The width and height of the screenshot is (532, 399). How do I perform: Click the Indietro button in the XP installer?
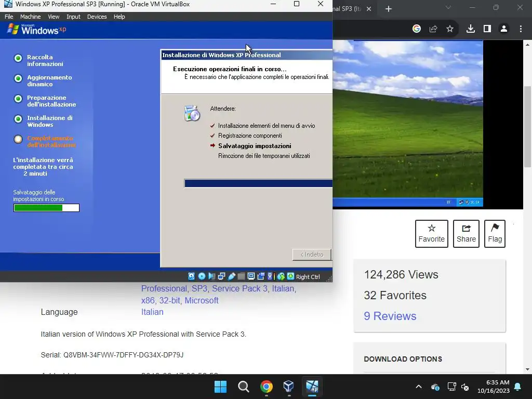click(x=312, y=255)
